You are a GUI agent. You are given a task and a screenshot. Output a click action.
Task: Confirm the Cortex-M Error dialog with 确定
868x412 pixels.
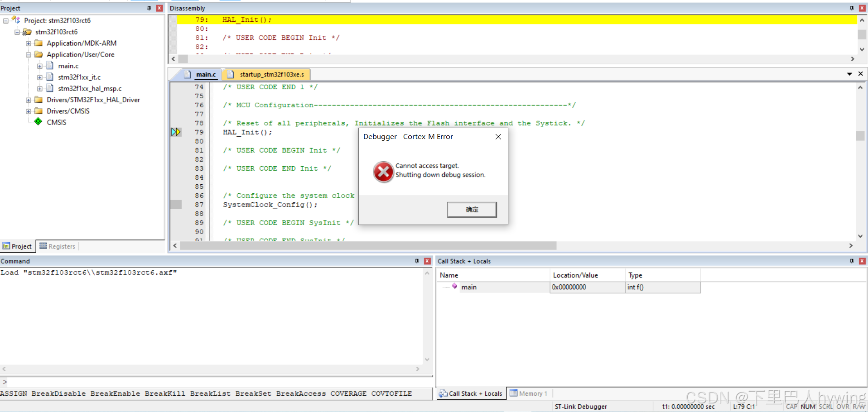[x=472, y=209]
